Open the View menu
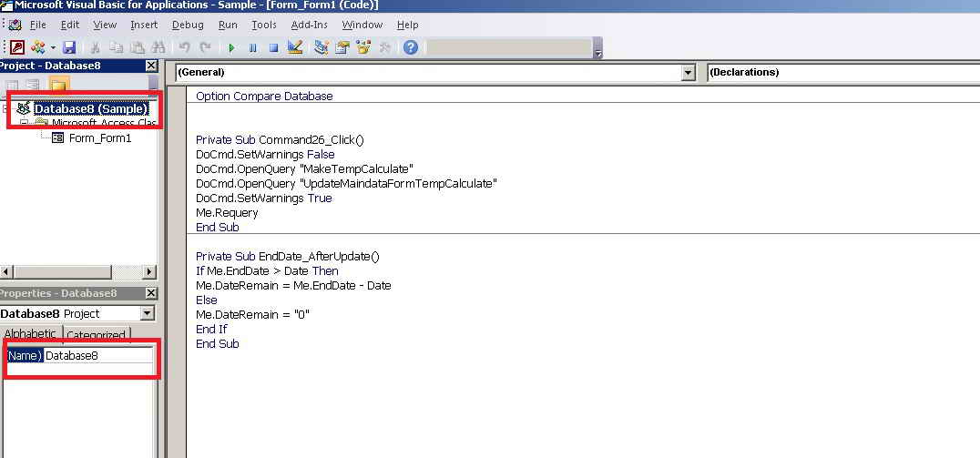980x458 pixels. [105, 25]
